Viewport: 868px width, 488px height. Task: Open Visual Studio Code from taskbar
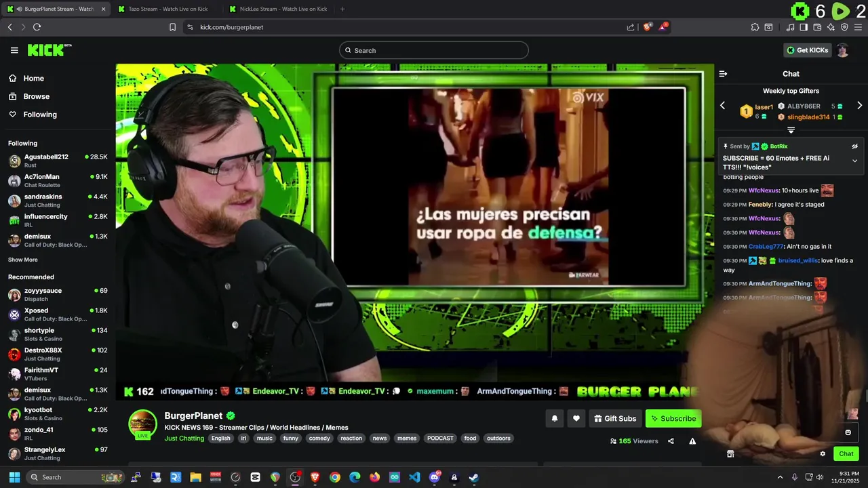pos(414,477)
